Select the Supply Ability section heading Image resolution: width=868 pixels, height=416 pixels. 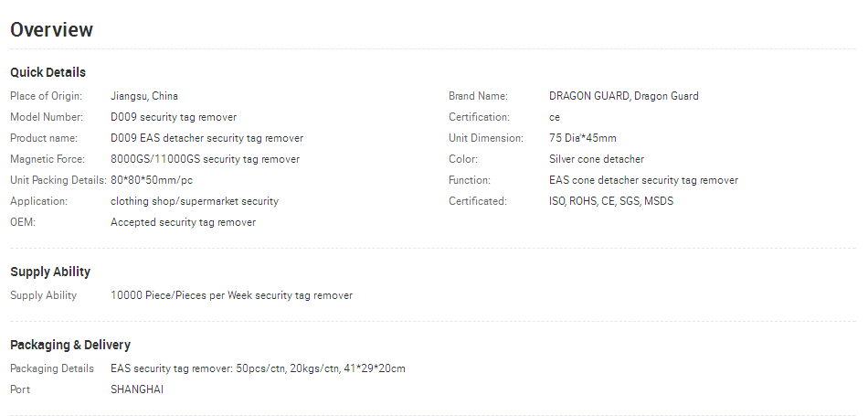tap(50, 272)
